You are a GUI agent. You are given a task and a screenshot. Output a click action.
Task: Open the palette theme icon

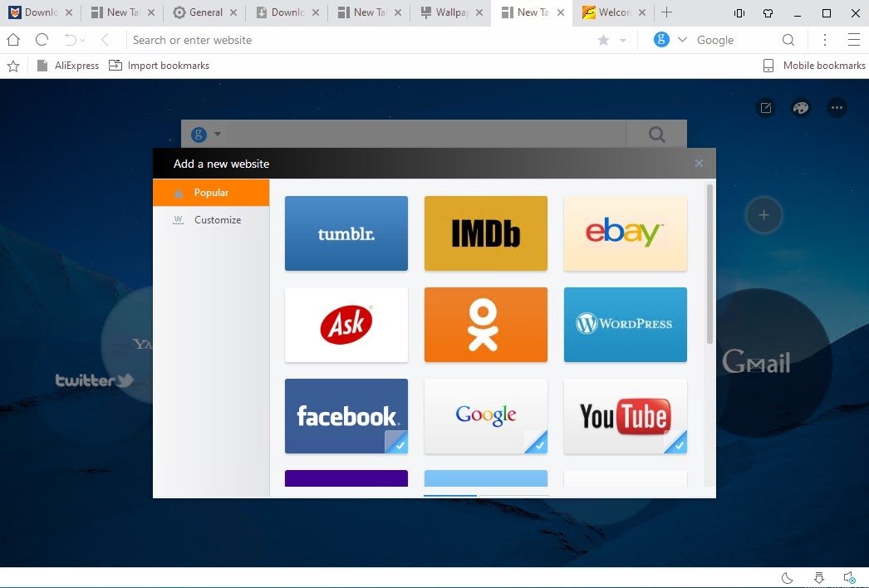click(801, 108)
